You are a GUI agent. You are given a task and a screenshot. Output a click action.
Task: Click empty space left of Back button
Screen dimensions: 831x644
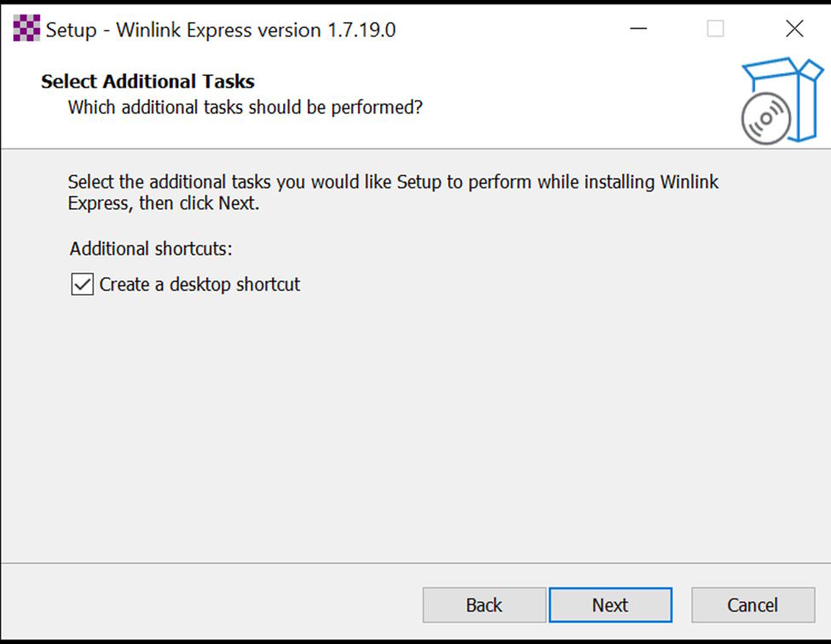click(x=213, y=605)
